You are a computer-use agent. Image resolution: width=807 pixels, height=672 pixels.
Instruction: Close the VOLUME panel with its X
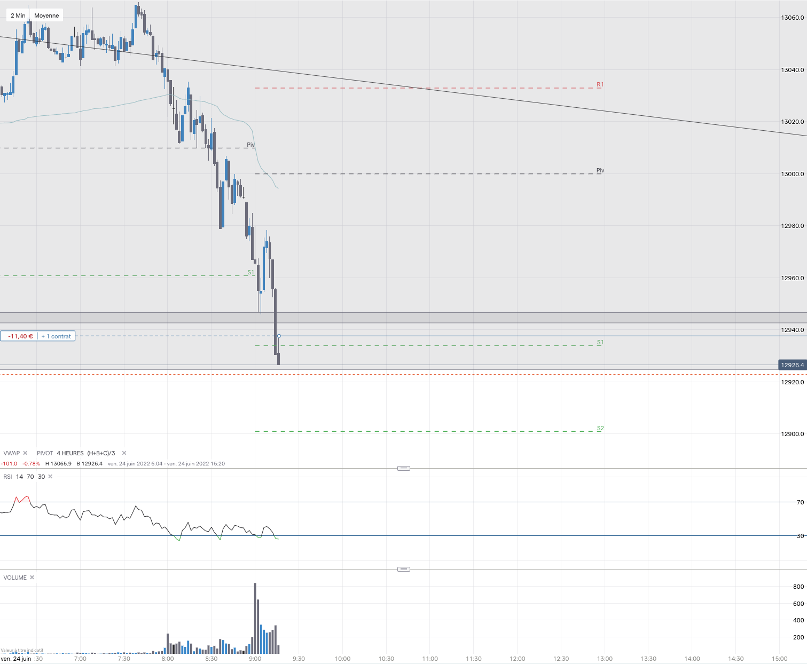pos(32,578)
